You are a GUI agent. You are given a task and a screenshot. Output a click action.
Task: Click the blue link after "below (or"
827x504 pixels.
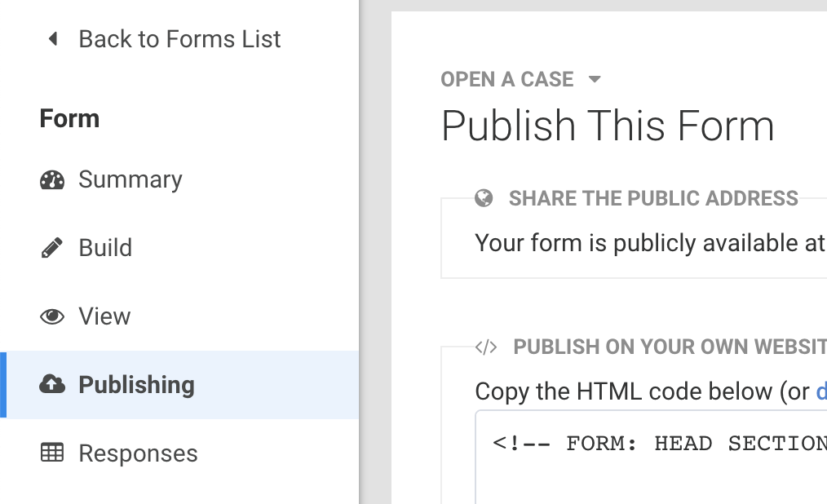point(820,391)
